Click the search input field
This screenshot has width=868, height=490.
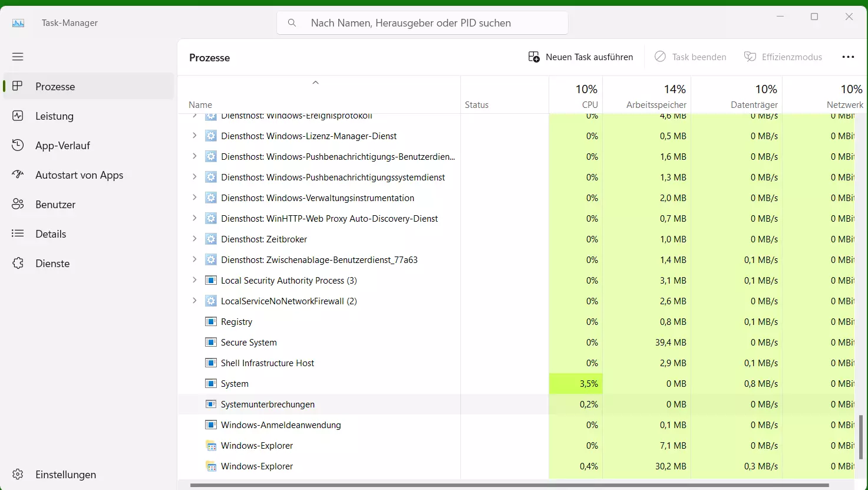[423, 23]
